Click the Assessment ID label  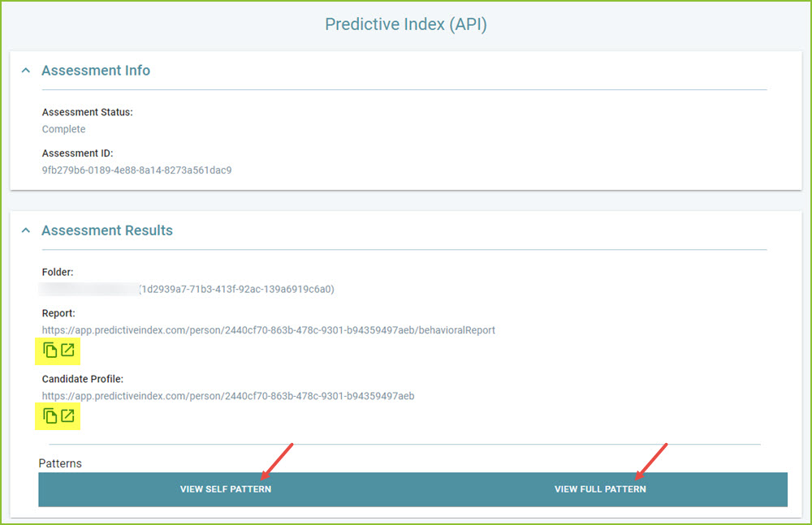coord(78,153)
